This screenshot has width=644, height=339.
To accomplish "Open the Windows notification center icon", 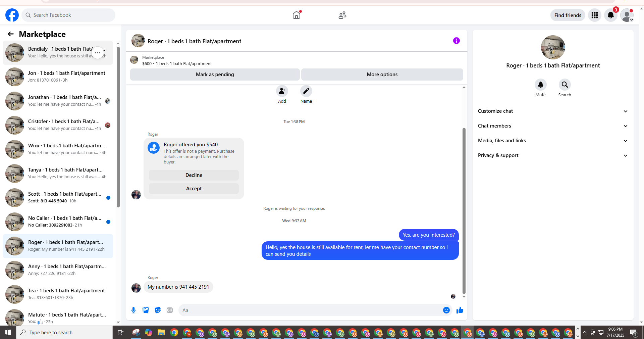I will coord(634,332).
